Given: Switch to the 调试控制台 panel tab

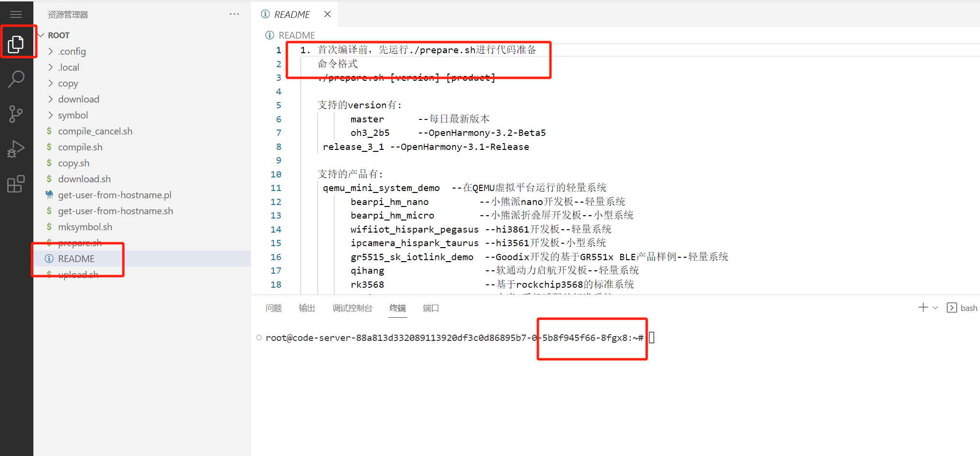Looking at the screenshot, I should click(352, 308).
